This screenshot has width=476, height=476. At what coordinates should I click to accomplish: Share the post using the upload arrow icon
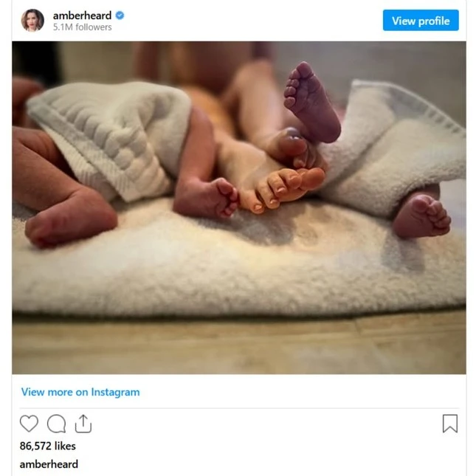(x=83, y=423)
